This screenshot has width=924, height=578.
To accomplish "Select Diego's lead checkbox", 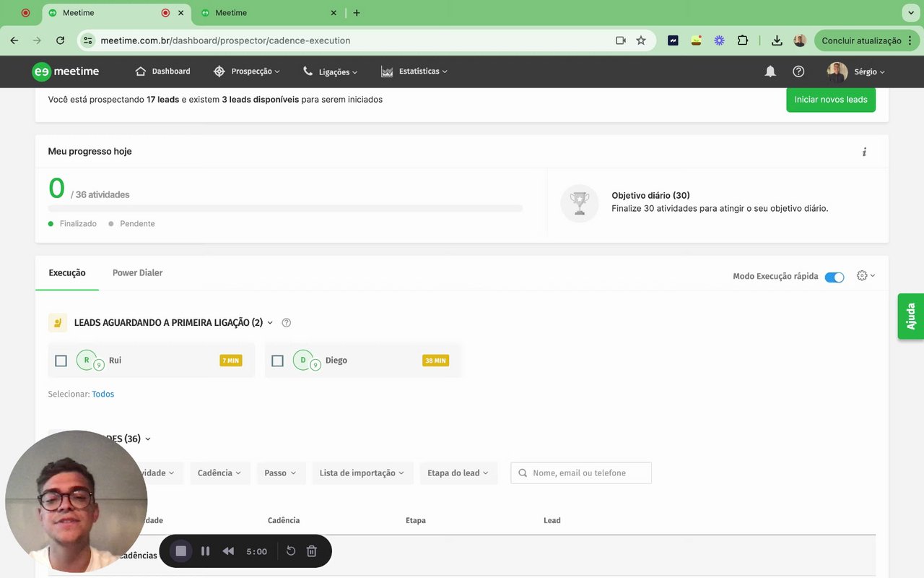I will tap(277, 361).
